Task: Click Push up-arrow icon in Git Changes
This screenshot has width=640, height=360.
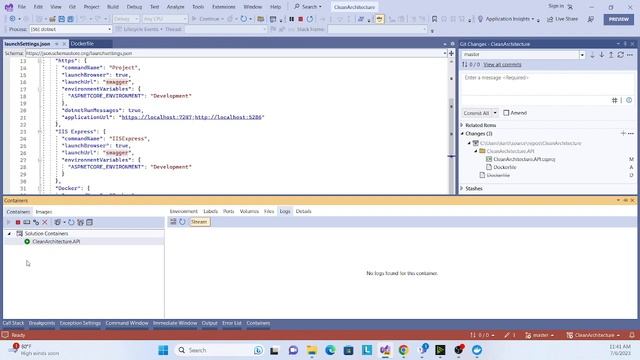Action: (x=611, y=55)
